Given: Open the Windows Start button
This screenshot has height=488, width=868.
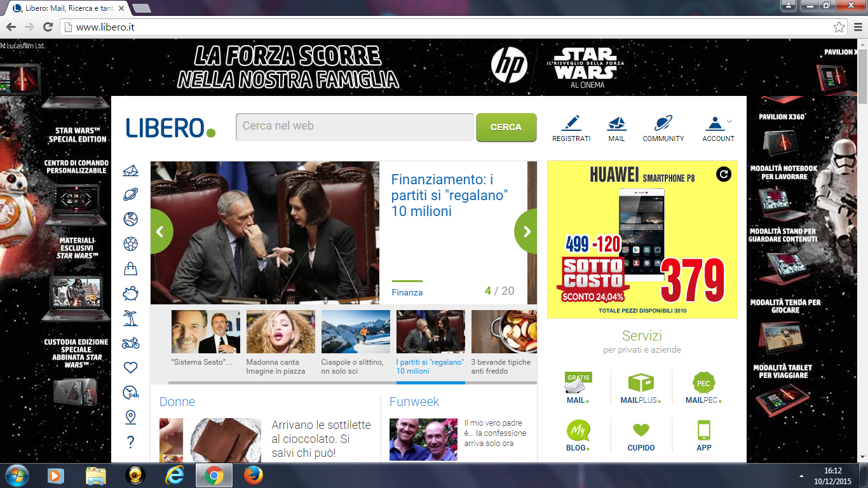Looking at the screenshot, I should tap(17, 475).
